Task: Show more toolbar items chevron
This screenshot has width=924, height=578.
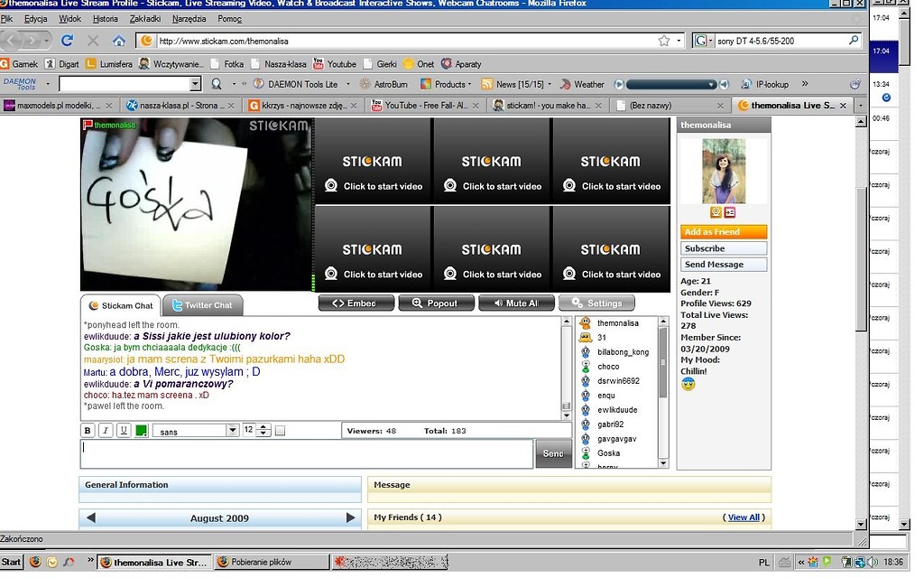Action: [805, 84]
